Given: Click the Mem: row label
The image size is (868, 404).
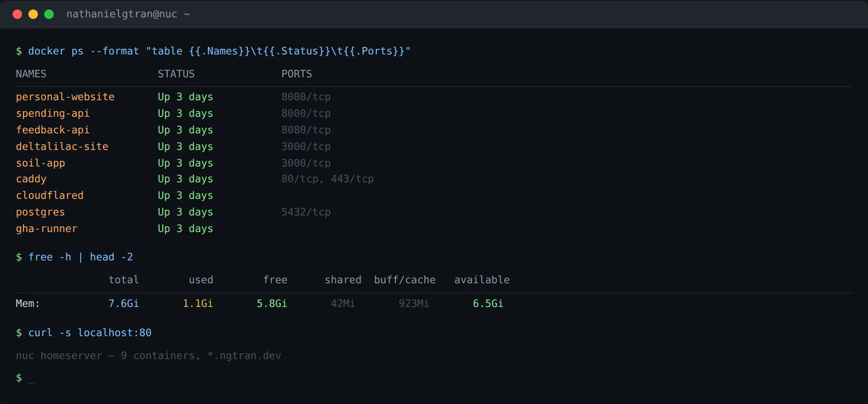Looking at the screenshot, I should click(28, 303).
